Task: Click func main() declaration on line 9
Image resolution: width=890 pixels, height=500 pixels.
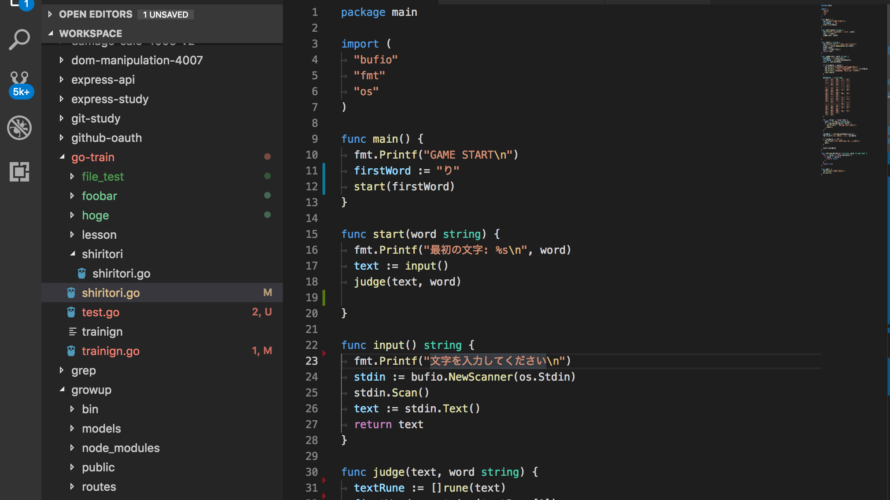Action: click(x=382, y=139)
